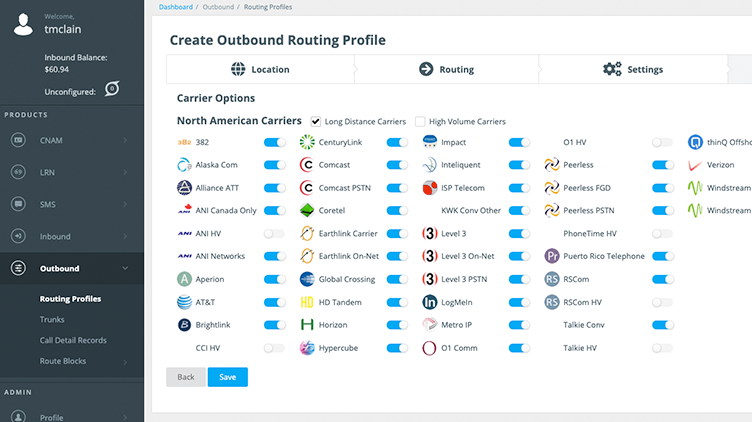Image resolution: width=752 pixels, height=422 pixels.
Task: Switch to the Location step tab
Action: 260,70
